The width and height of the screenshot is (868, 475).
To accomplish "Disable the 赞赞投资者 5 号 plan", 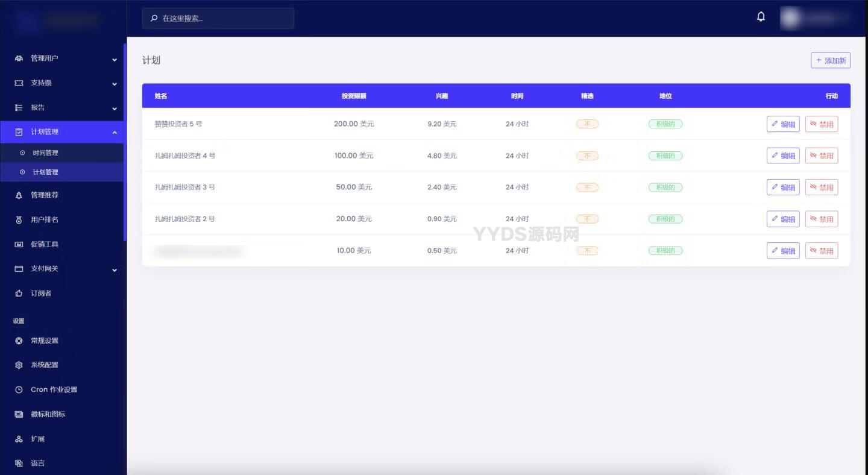I will point(822,124).
